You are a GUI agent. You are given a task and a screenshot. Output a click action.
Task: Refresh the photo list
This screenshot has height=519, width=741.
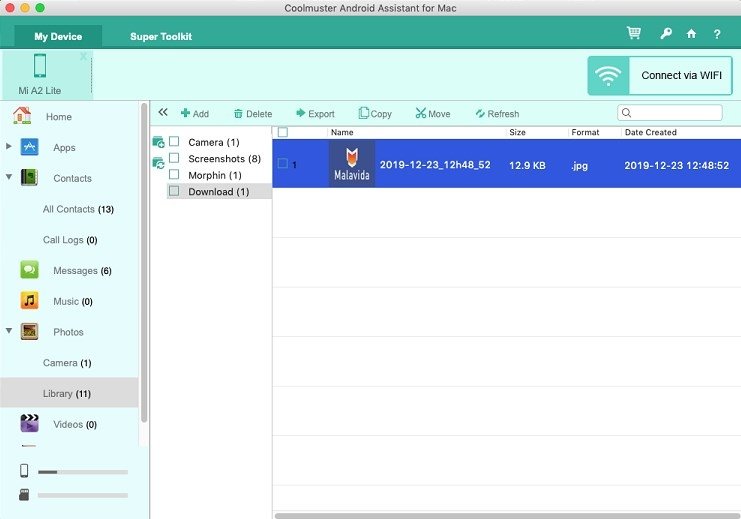(497, 113)
